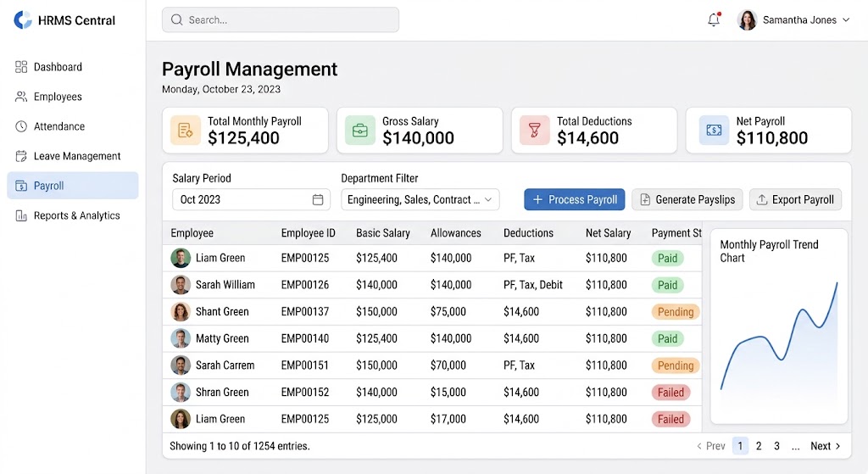The image size is (868, 474).
Task: Click the HRMS Central logo icon
Action: pyautogui.click(x=23, y=20)
